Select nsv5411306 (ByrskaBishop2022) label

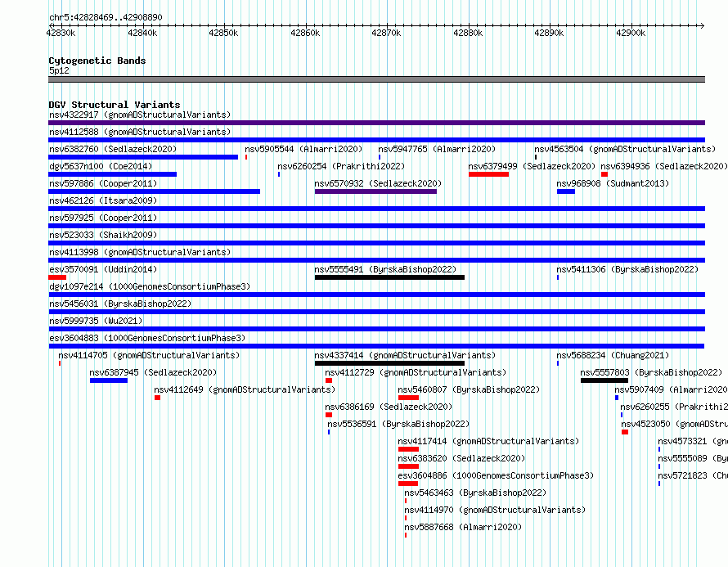pyautogui.click(x=627, y=269)
